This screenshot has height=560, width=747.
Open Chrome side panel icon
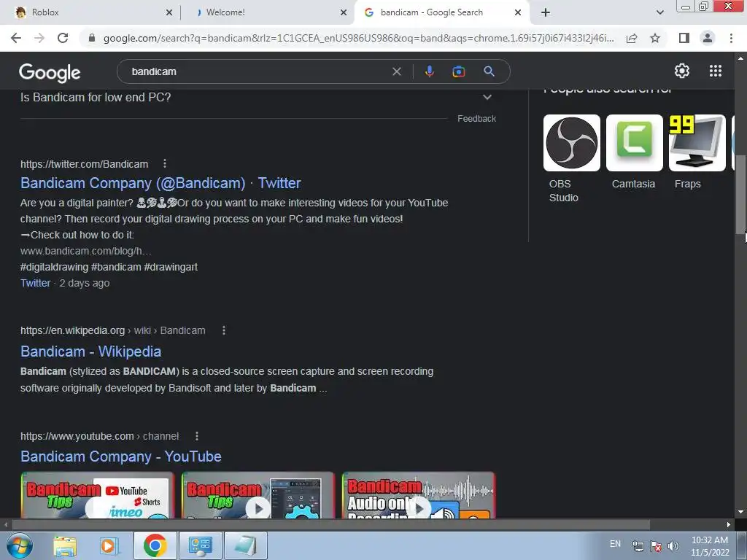(684, 38)
